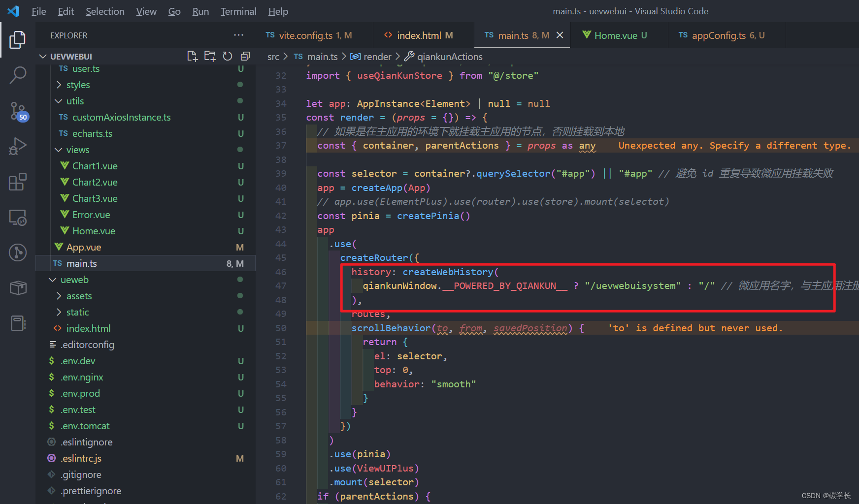Click the wrench icon before qiankunActions
The height and width of the screenshot is (504, 859).
409,57
